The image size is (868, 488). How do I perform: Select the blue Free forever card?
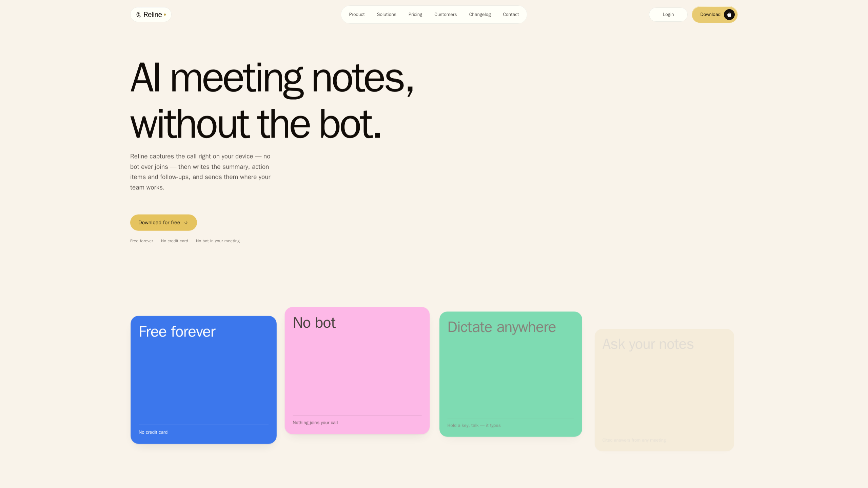point(203,380)
